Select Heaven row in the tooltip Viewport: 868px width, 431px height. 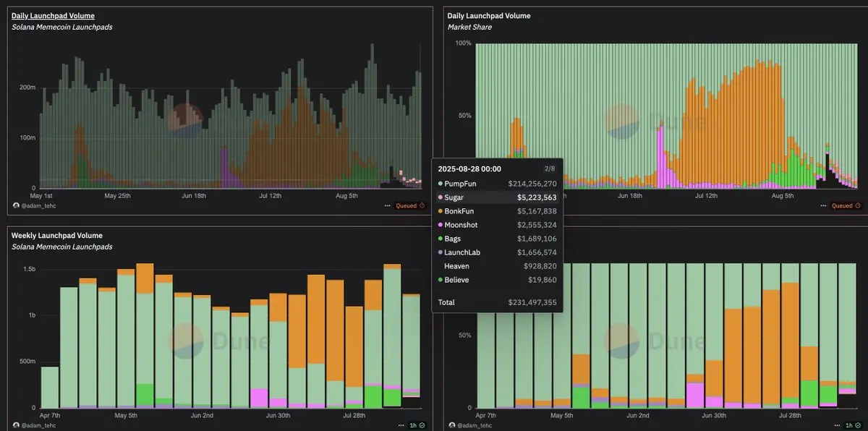(497, 266)
